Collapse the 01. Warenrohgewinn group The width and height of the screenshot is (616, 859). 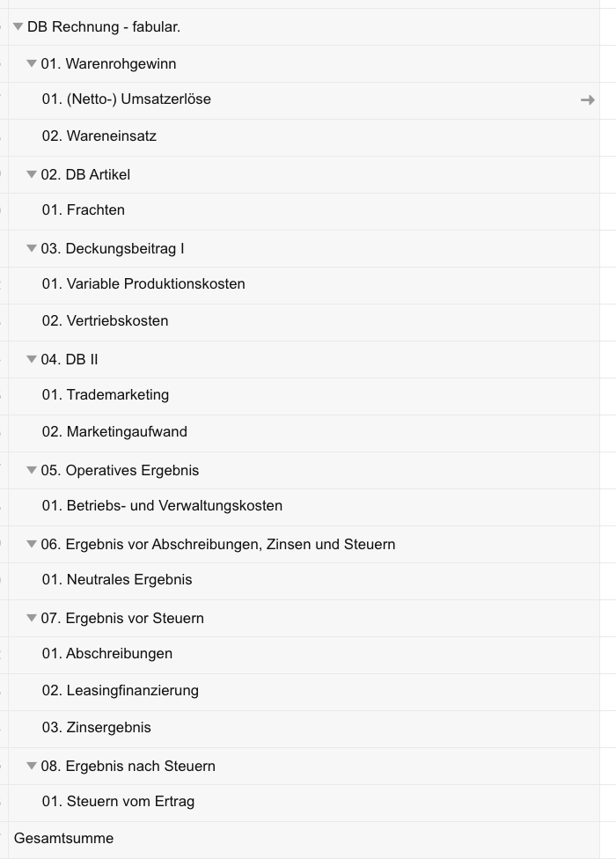pyautogui.click(x=32, y=63)
